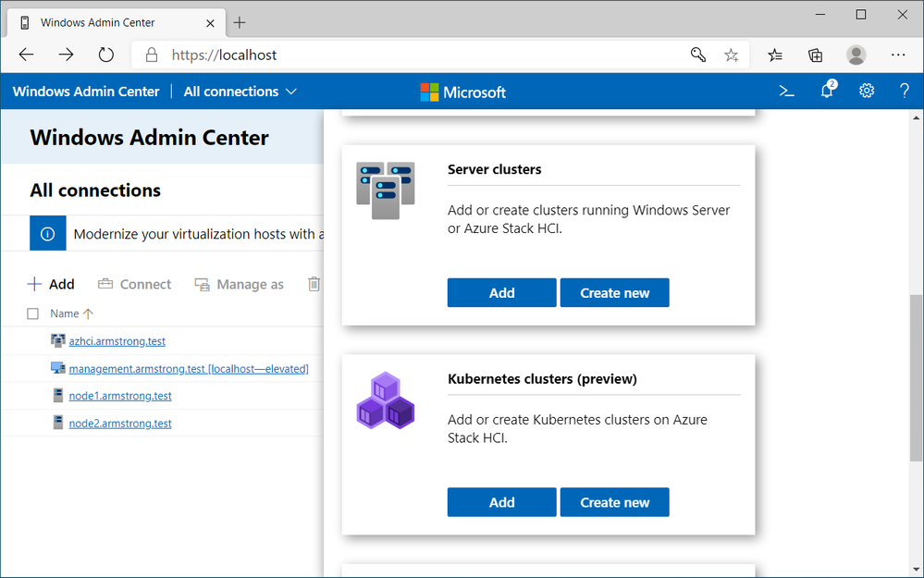Open the settings gear in the header
Image resolution: width=924 pixels, height=578 pixels.
[867, 91]
